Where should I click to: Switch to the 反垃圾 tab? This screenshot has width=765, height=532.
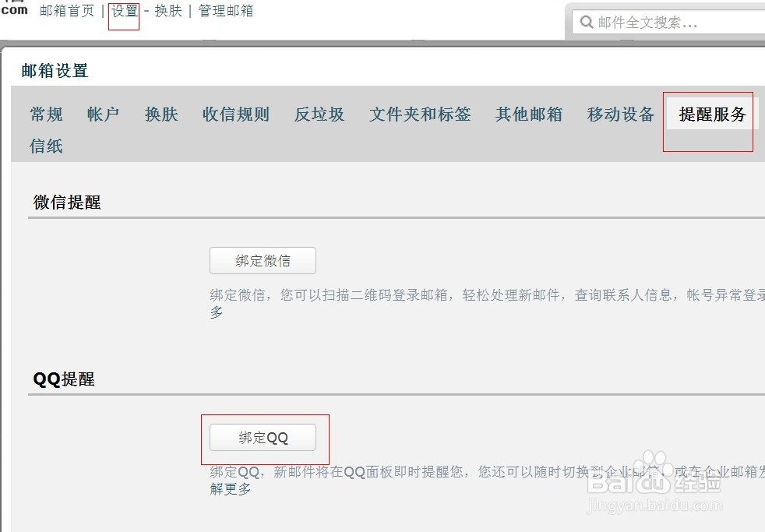pyautogui.click(x=319, y=114)
